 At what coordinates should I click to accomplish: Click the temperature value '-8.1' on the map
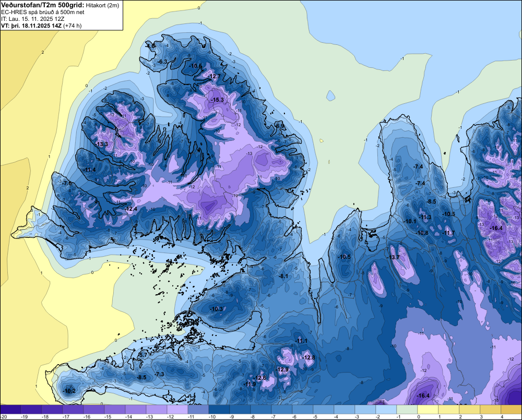(x=283, y=276)
